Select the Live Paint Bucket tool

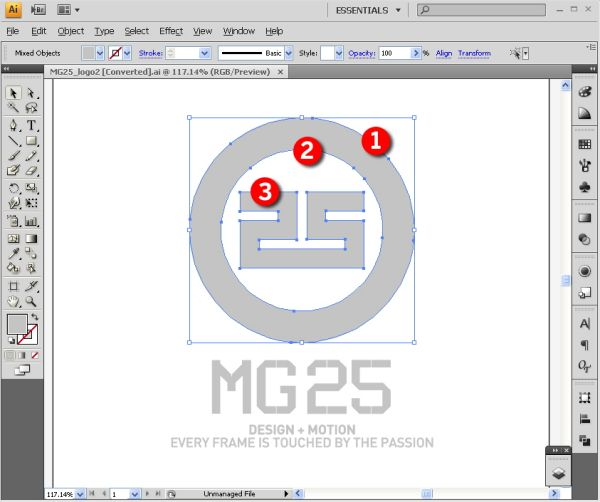(x=13, y=268)
